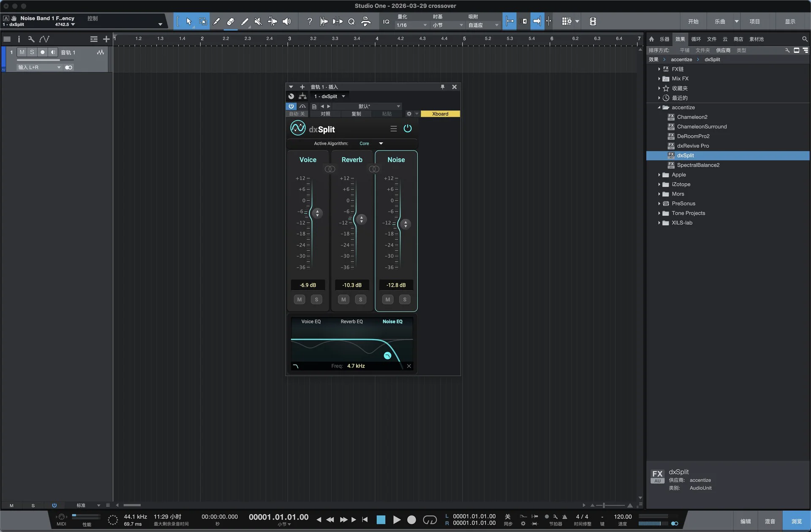Toggle dxSplit plugin power button

[407, 128]
